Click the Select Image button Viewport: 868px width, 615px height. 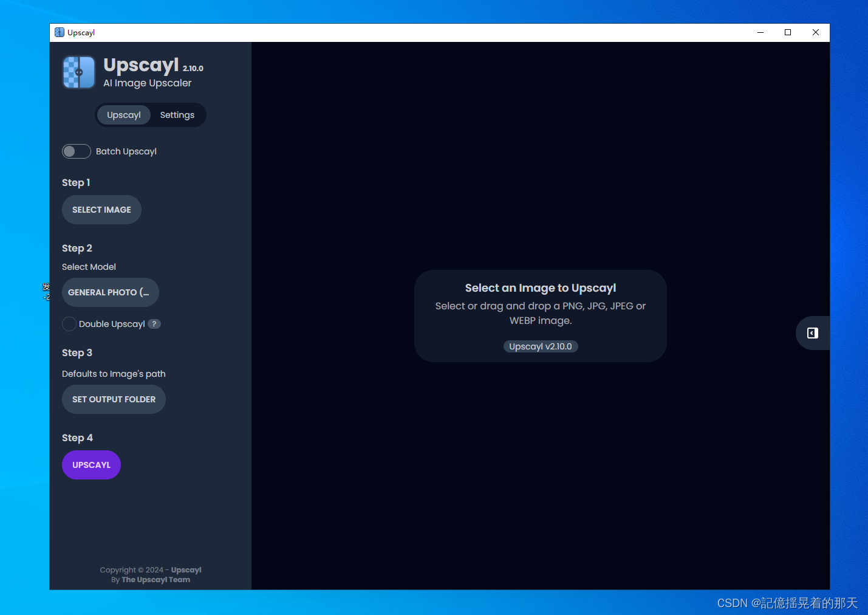pos(101,210)
